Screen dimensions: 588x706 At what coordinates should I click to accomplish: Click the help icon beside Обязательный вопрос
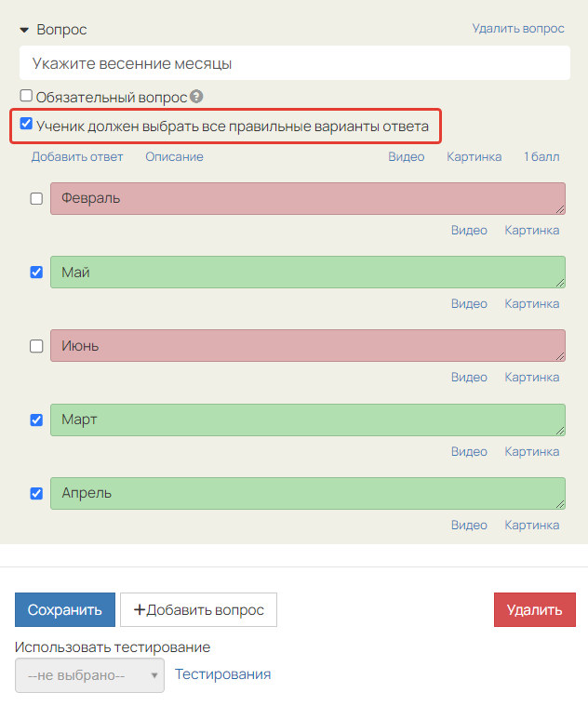196,96
